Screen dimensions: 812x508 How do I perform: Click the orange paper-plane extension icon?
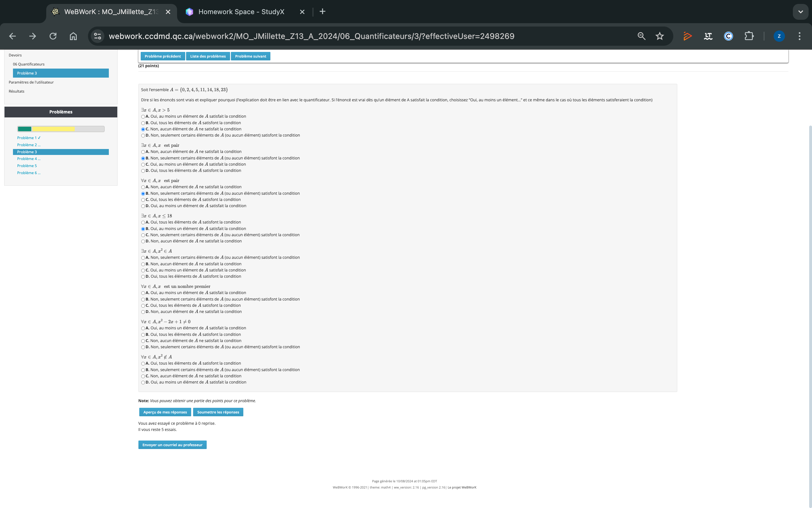(687, 36)
